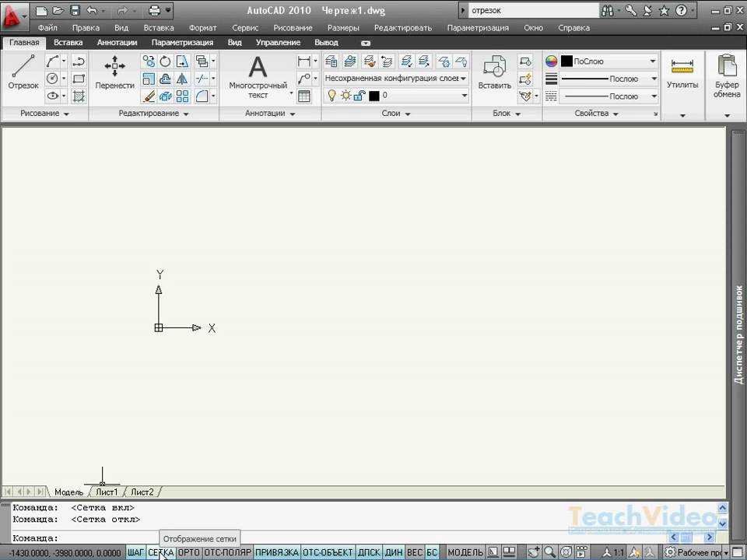Click the Print icon in quick access toolbar
The width and height of the screenshot is (747, 560).
pos(154,10)
